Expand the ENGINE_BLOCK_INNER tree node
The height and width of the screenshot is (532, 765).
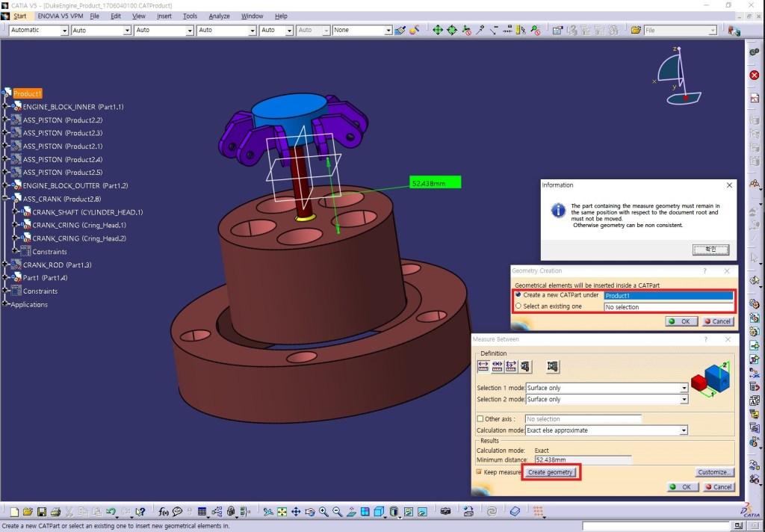(x=5, y=107)
